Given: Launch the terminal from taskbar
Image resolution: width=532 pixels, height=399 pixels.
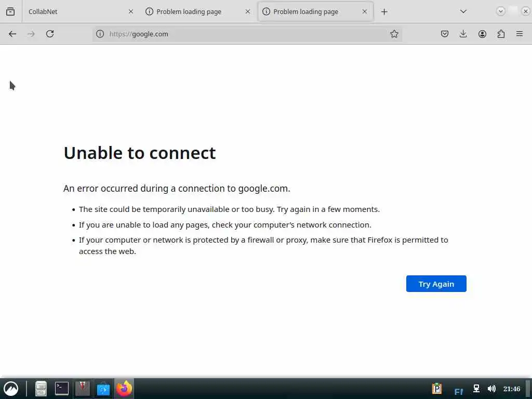Looking at the screenshot, I should 62,389.
